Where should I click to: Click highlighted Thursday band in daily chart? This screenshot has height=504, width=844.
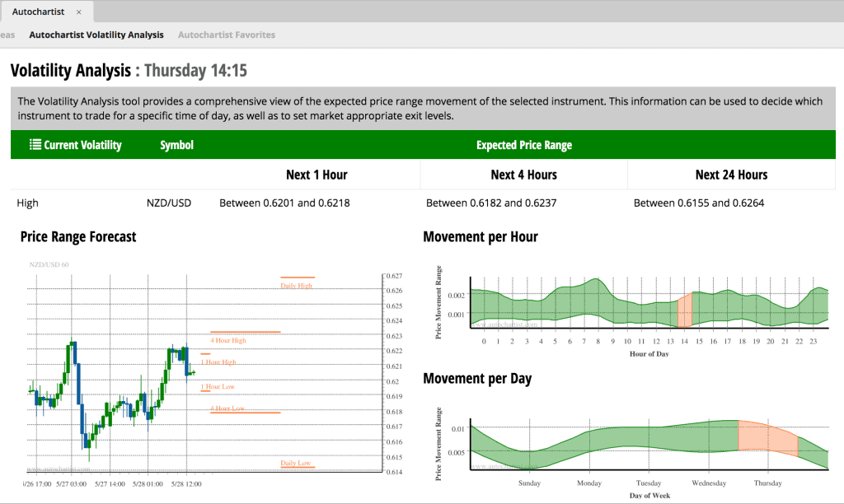tap(768, 438)
